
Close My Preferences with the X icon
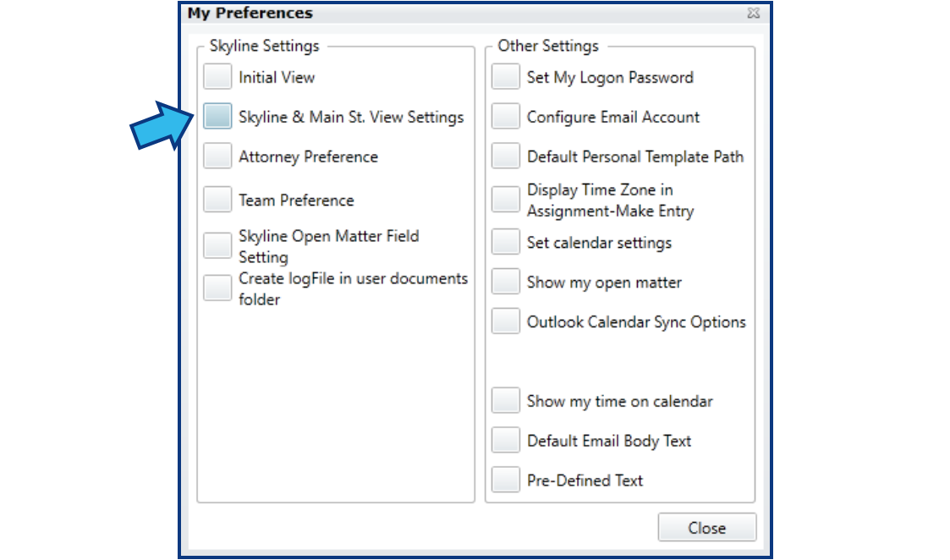753,13
